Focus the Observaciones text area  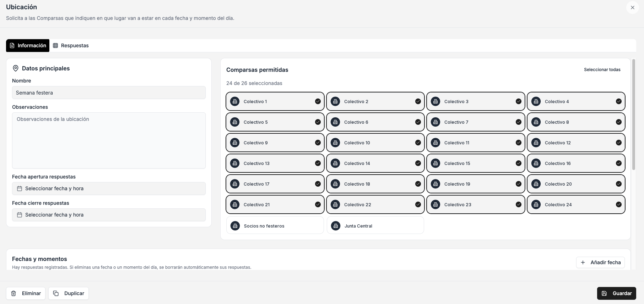(x=109, y=140)
